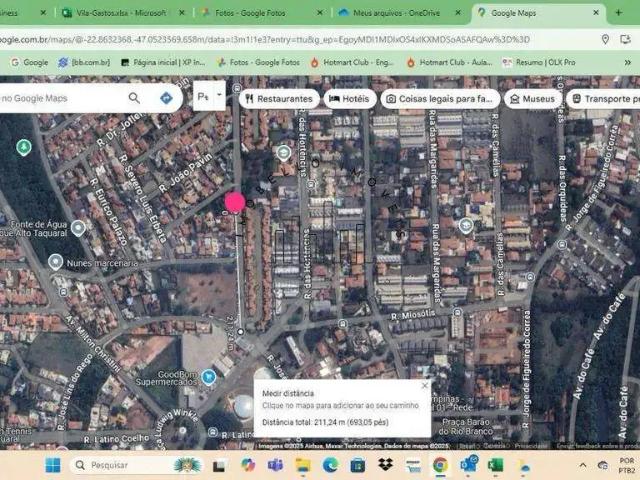Open the Página inicial XP bookmark
The height and width of the screenshot is (480, 640).
point(163,62)
